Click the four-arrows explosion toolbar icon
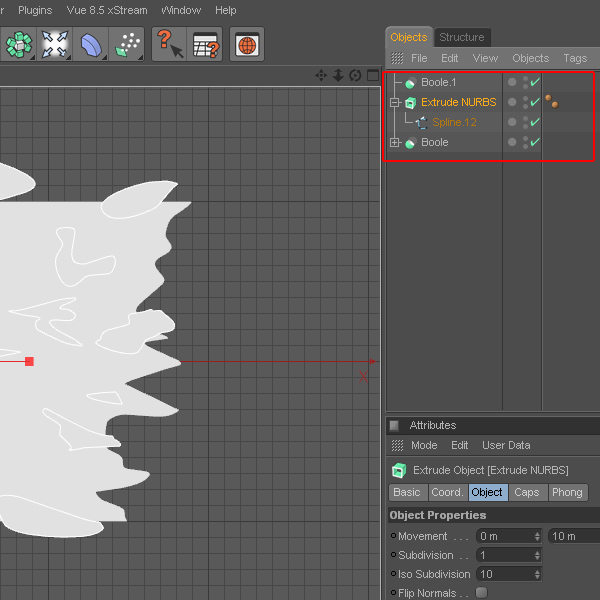 (x=54, y=44)
